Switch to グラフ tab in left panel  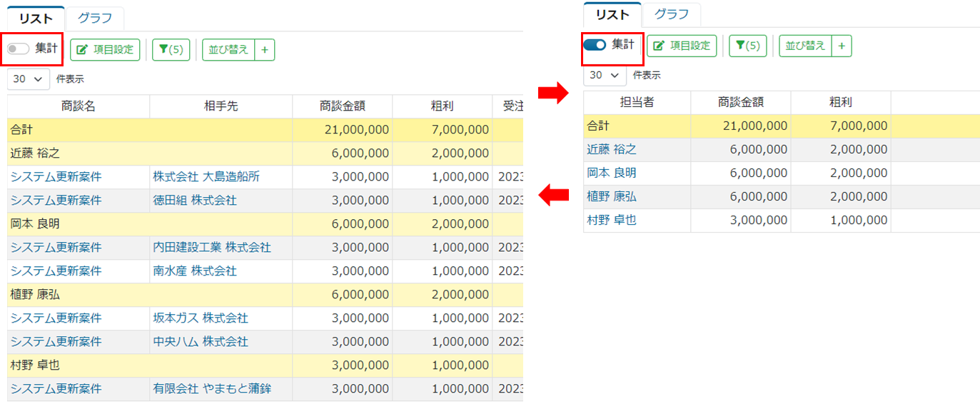pos(95,19)
